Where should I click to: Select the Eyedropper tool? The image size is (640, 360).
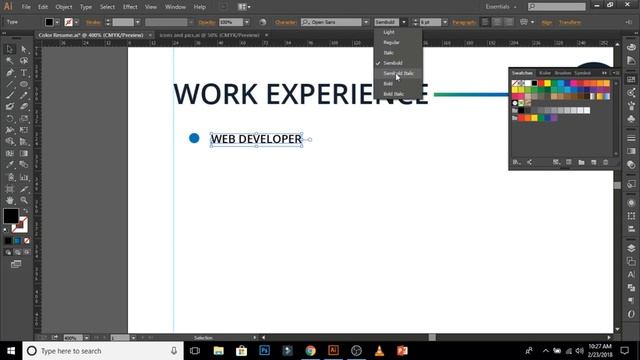point(10,165)
